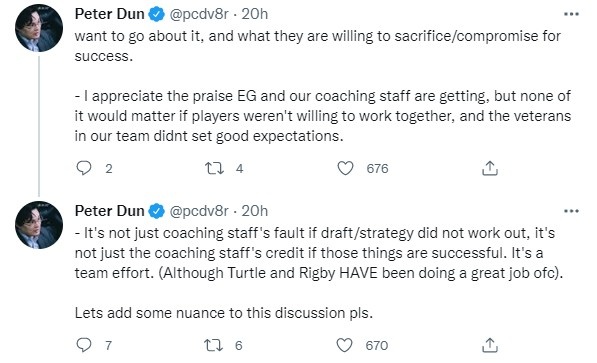Click the Peter Dun name on the first tweet
597x363 pixels.
(x=110, y=14)
